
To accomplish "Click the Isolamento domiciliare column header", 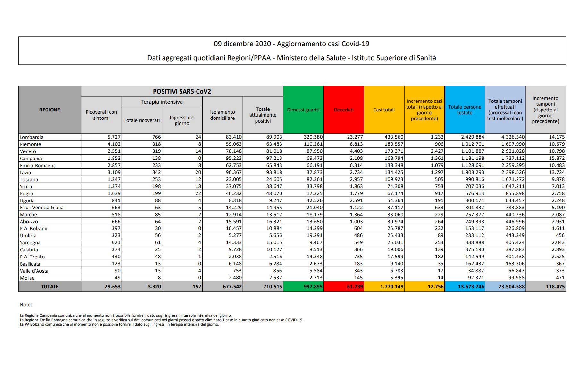I will pyautogui.click(x=223, y=115).
